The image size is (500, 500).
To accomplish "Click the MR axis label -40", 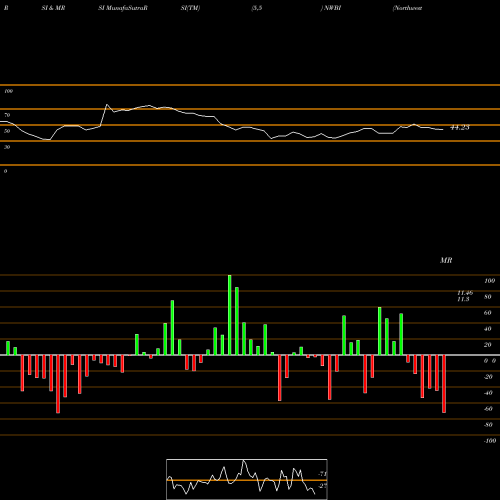I will (x=488, y=393).
